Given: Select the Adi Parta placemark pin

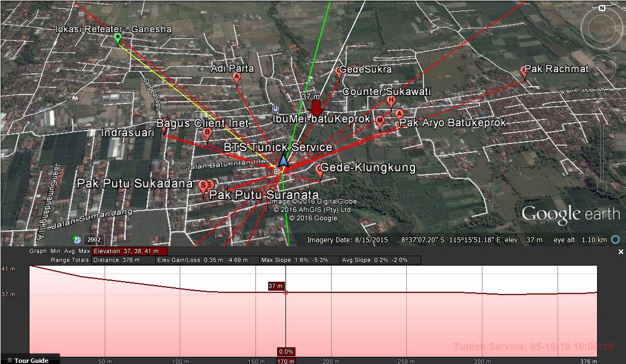Looking at the screenshot, I should point(236,78).
